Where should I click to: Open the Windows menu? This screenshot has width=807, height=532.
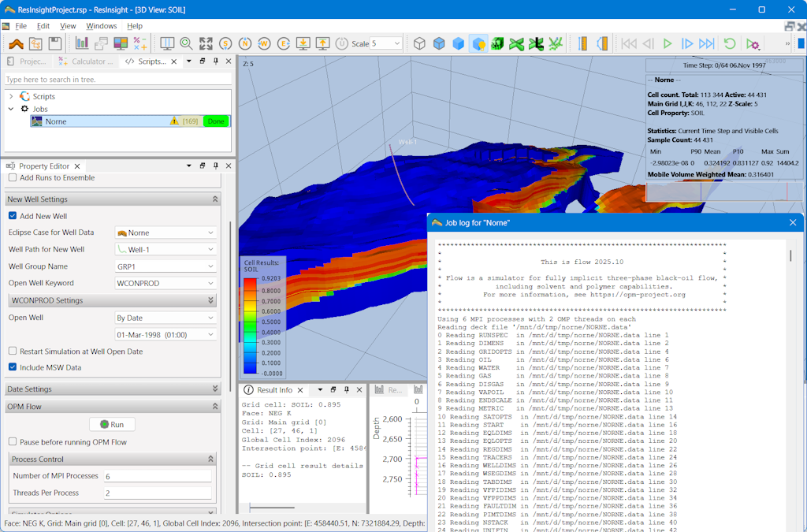[x=101, y=26]
